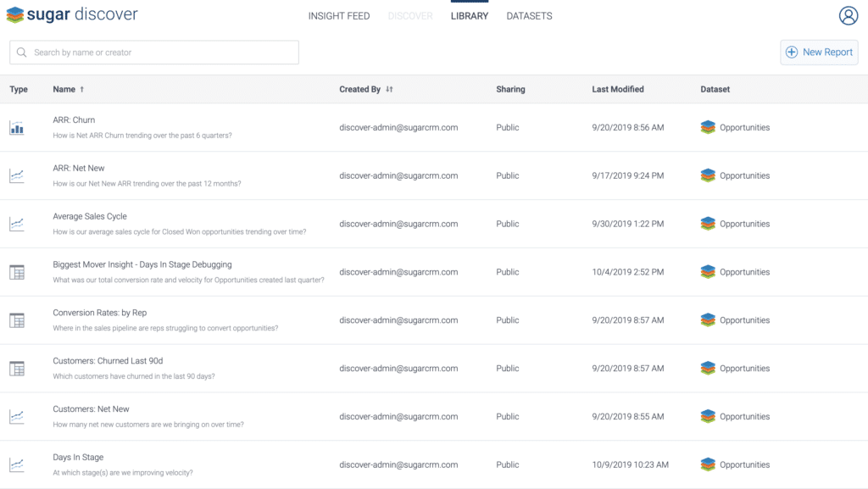
Task: Select the Library tab
Action: coord(470,16)
